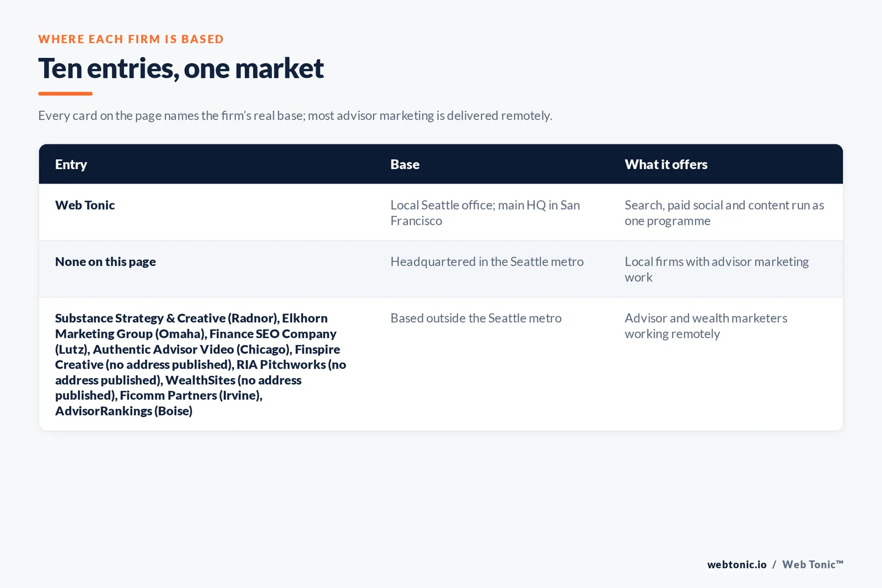This screenshot has width=882, height=588.
Task: Select the 'None on this page' cell
Action: [105, 262]
